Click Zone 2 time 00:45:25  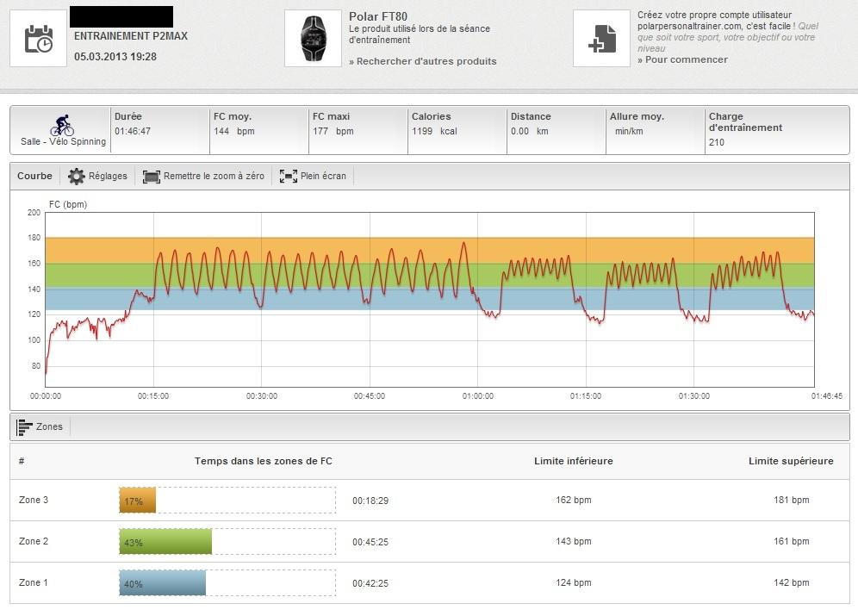click(370, 542)
